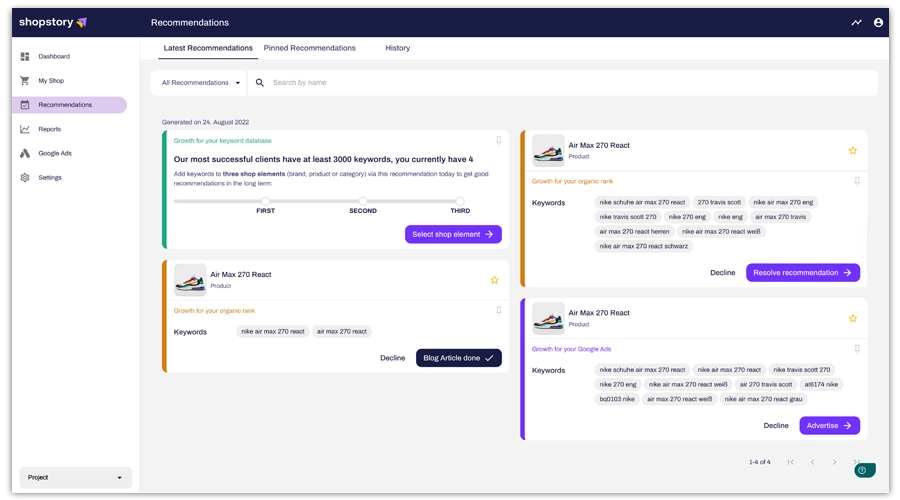The width and height of the screenshot is (900, 500).
Task: Click the Google Ads logo icon
Action: click(25, 153)
